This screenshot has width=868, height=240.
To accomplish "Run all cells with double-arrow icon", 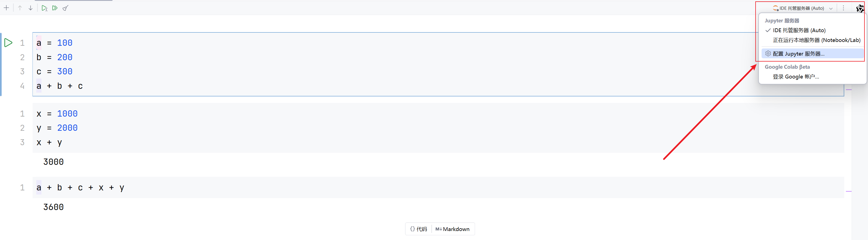I will coord(55,8).
